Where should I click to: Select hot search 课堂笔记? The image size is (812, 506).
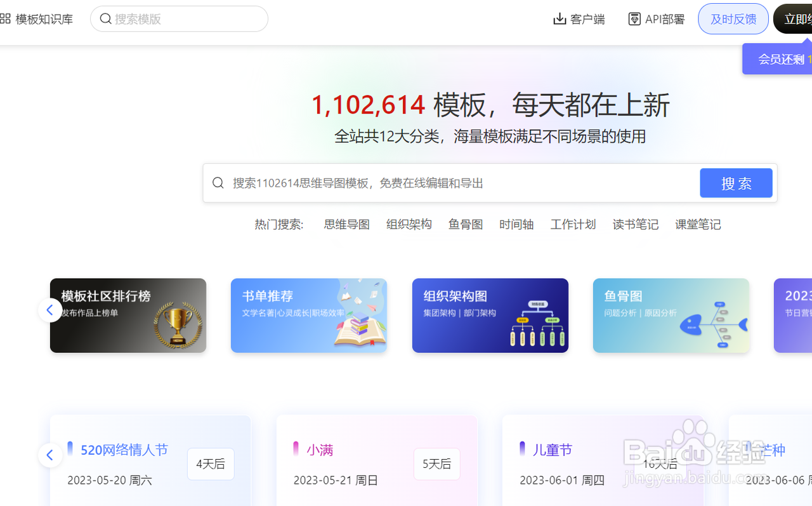click(698, 224)
